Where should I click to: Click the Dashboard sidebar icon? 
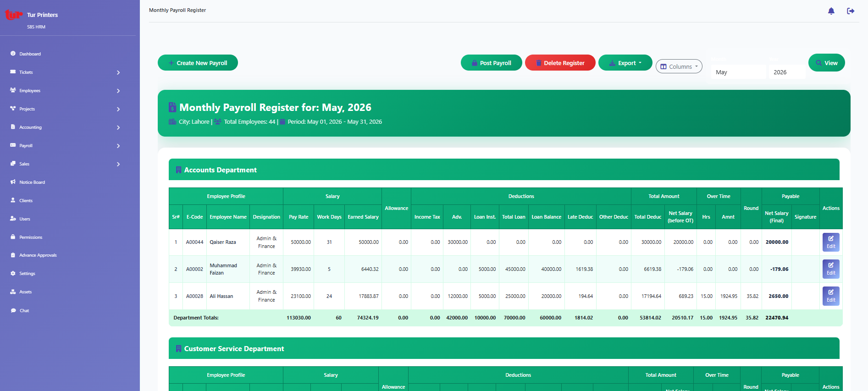coord(13,54)
